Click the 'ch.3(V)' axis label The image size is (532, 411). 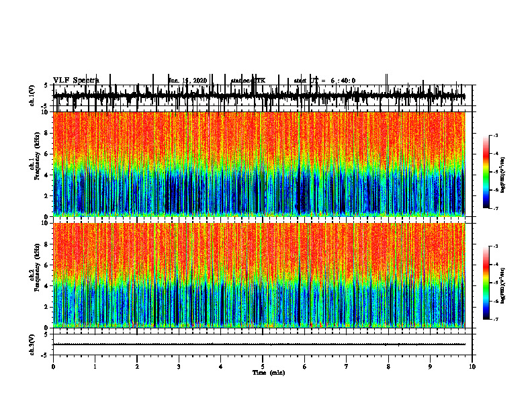pos(32,345)
